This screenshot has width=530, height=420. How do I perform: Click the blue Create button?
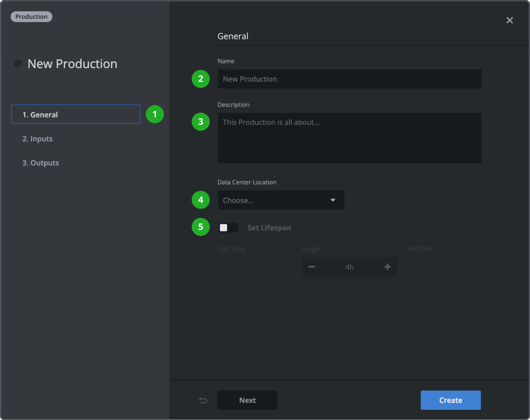coord(450,400)
